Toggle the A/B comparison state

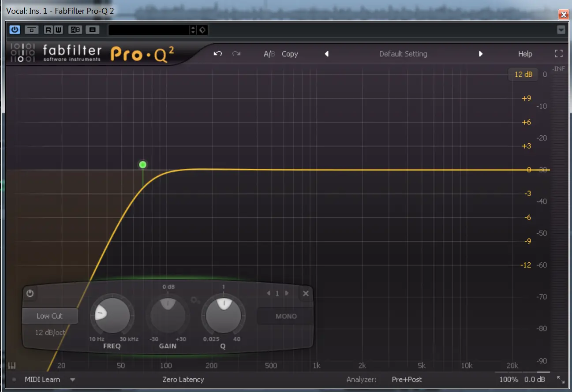pos(269,54)
